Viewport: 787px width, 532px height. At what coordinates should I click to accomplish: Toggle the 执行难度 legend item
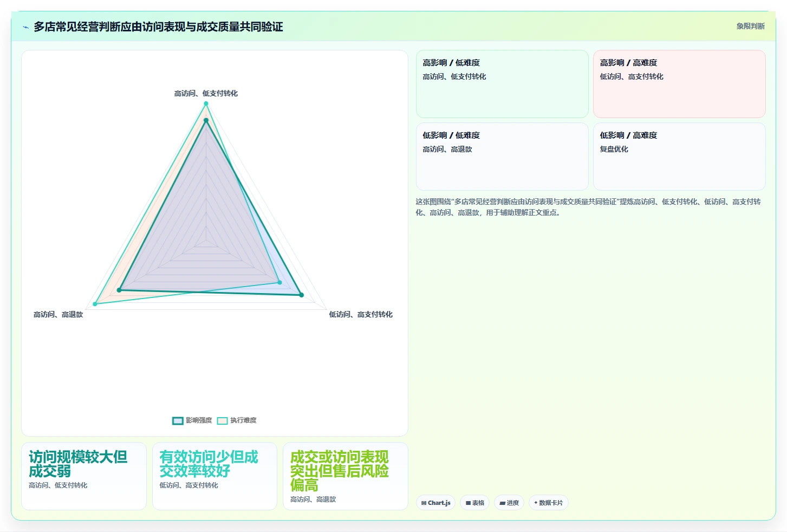tap(237, 420)
